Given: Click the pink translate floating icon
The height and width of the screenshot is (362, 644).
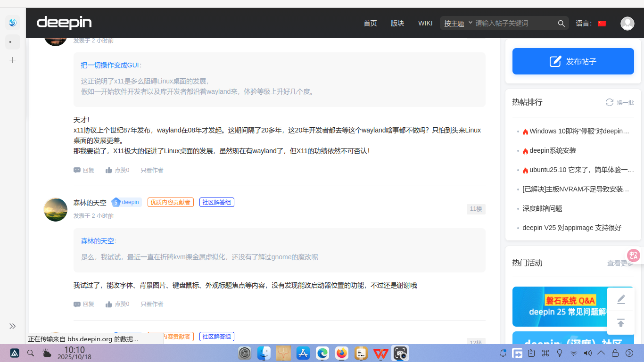Looking at the screenshot, I should [634, 255].
